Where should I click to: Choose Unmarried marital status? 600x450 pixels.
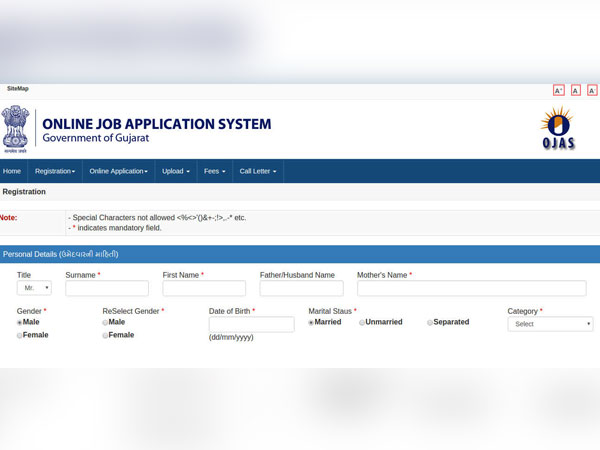(362, 323)
